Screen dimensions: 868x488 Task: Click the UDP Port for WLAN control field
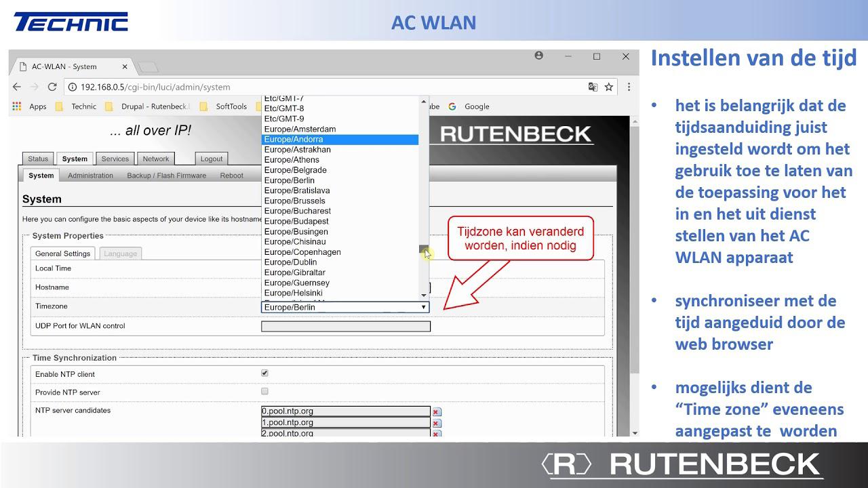pyautogui.click(x=346, y=326)
